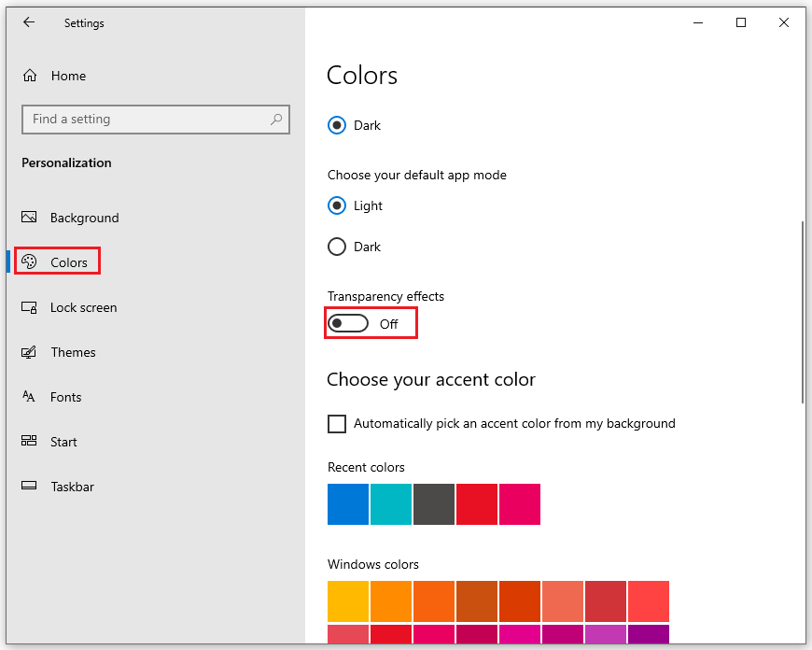Screen dimensions: 812x650
Task: Click the Taskbar icon in sidebar
Action: pos(29,486)
